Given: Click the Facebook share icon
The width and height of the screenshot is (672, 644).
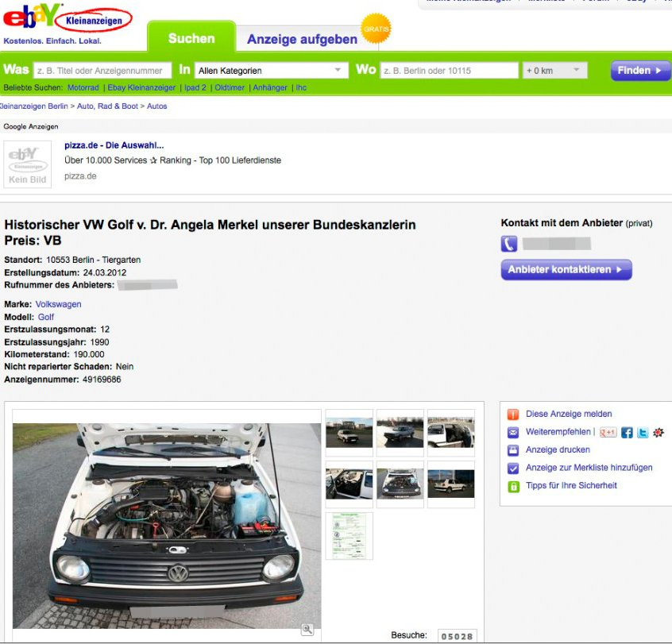Looking at the screenshot, I should point(627,433).
